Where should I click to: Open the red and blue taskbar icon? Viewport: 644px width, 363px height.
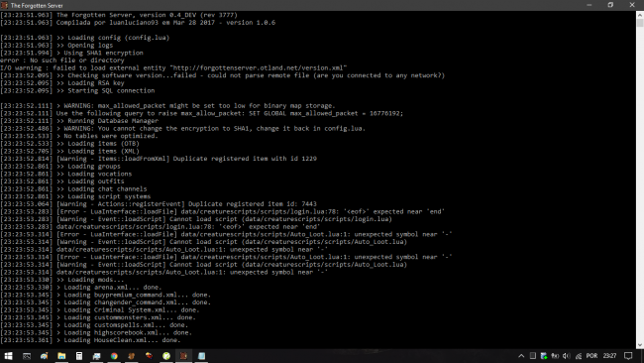point(149,356)
